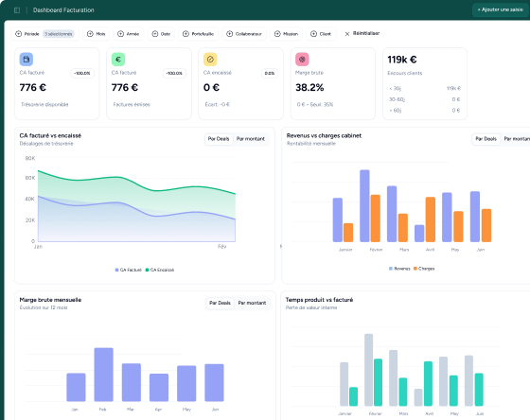Toggle the CA Facturé legend swatch

click(x=116, y=270)
